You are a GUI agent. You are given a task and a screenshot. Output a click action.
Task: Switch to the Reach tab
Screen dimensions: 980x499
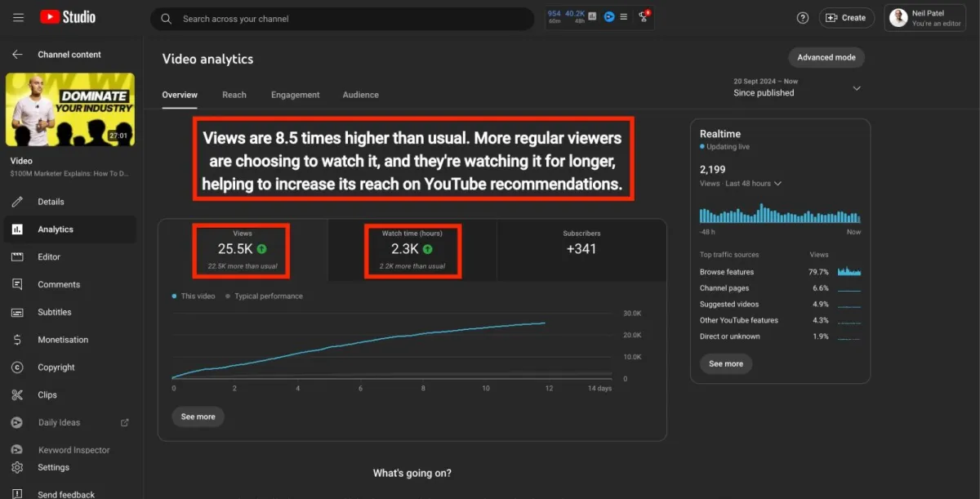click(234, 95)
